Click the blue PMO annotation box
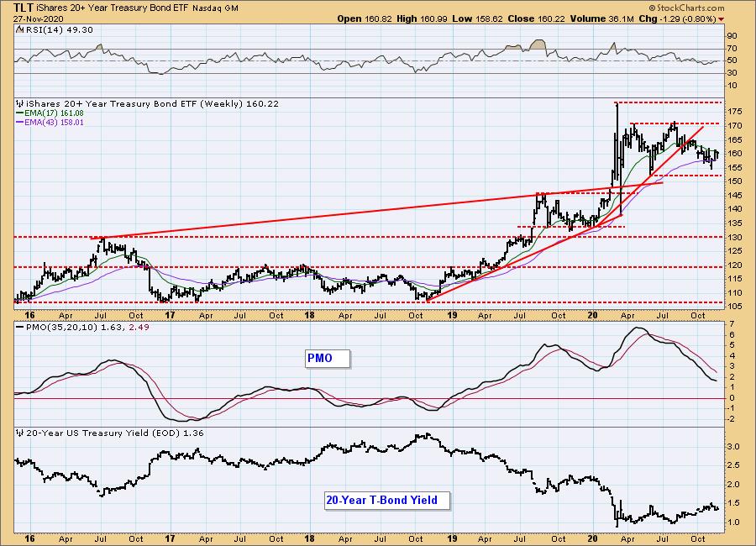756x546 pixels. pos(328,359)
